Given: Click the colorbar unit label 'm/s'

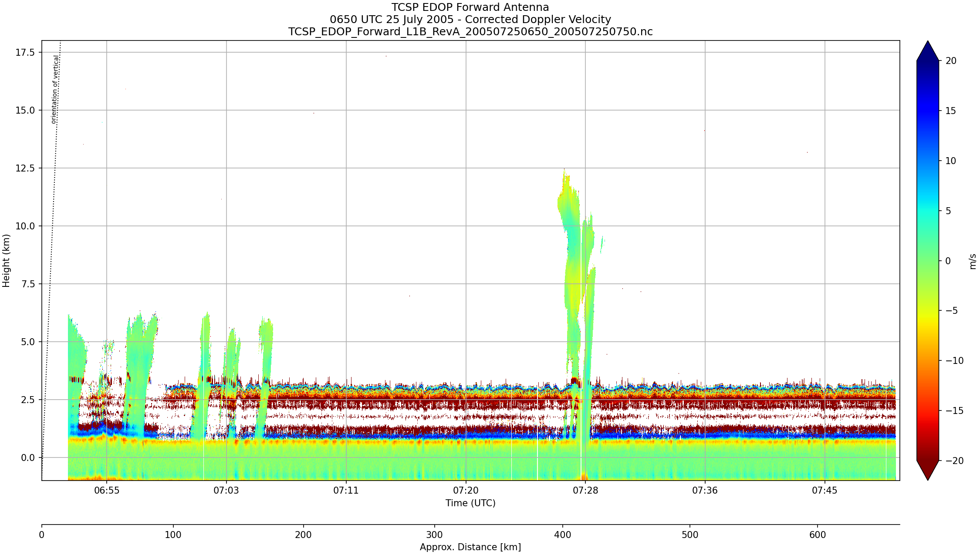Looking at the screenshot, I should (x=973, y=262).
